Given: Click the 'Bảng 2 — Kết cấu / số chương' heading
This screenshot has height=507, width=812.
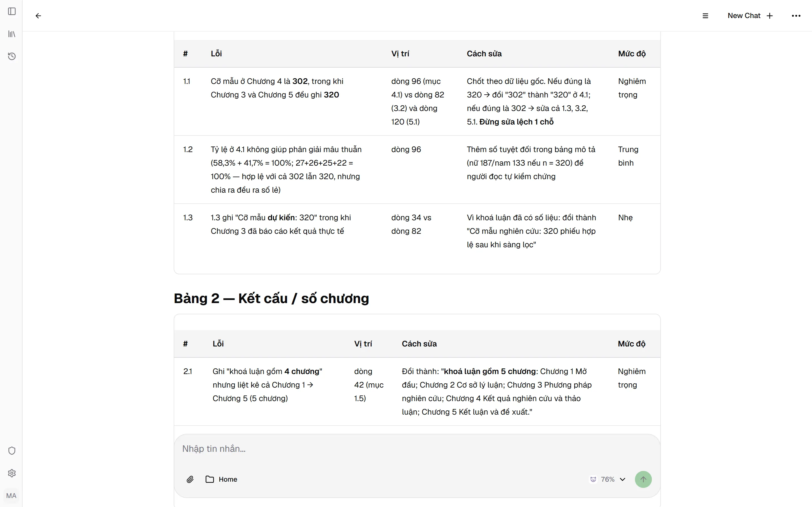Looking at the screenshot, I should (x=271, y=299).
